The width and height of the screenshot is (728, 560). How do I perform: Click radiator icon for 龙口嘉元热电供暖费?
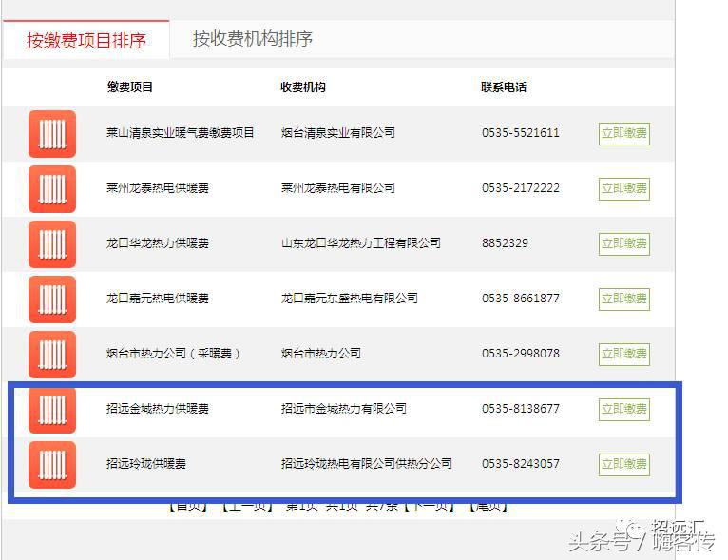(x=52, y=299)
